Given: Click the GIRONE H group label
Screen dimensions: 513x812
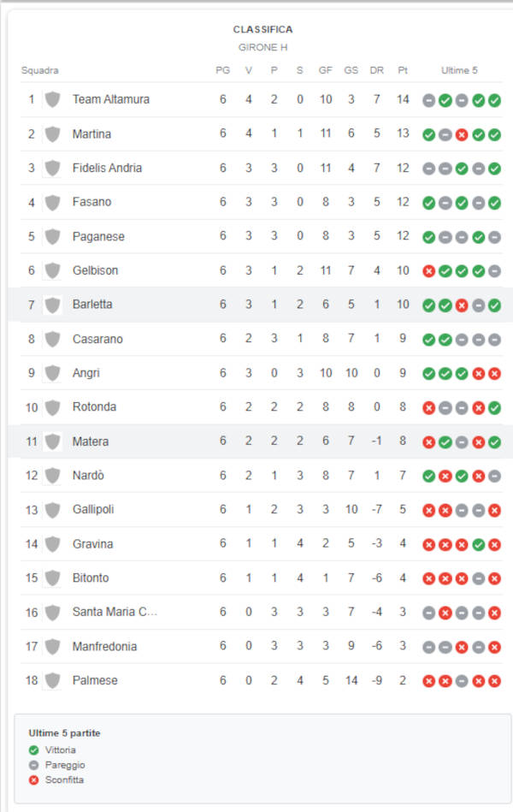Looking at the screenshot, I should pyautogui.click(x=263, y=47).
